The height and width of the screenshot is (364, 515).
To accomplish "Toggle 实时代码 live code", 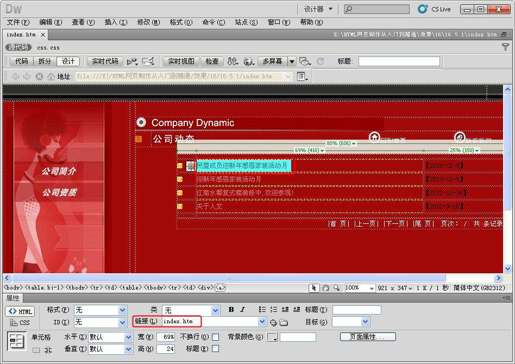I will coord(105,61).
